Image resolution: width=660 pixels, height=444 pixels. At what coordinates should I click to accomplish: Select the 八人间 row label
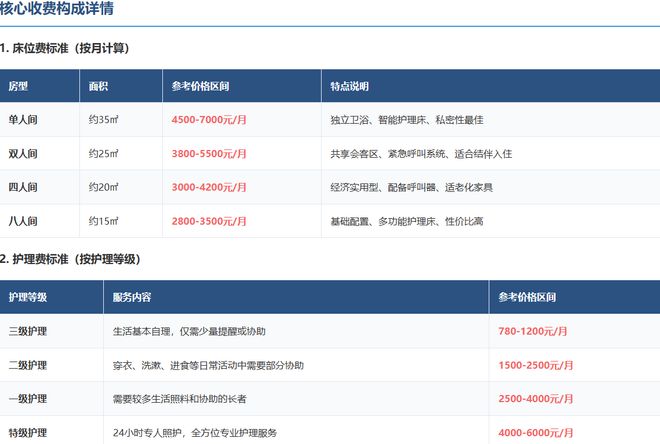pyautogui.click(x=23, y=221)
